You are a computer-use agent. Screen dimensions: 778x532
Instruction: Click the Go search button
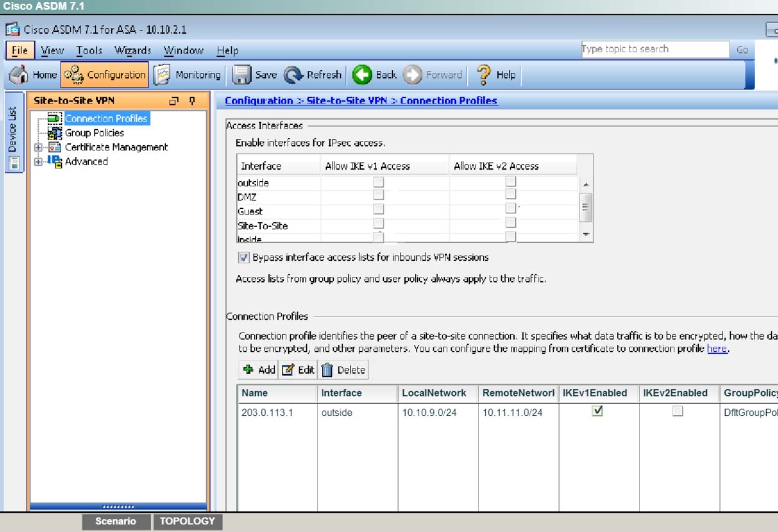click(x=742, y=50)
